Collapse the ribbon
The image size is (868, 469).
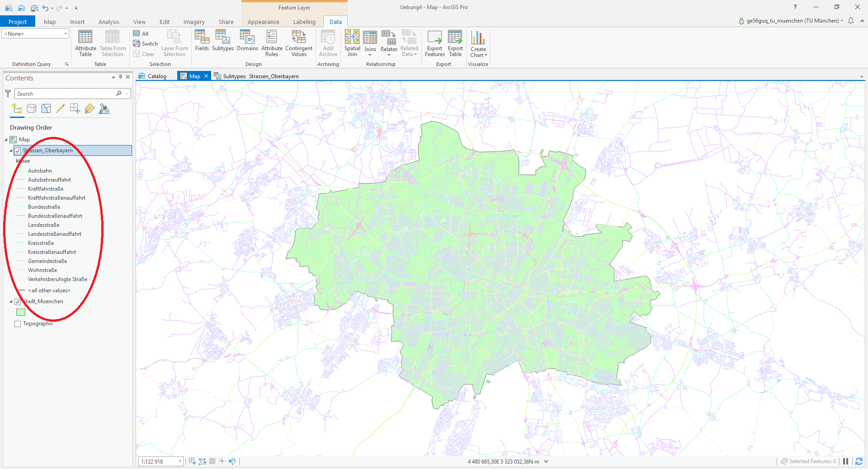[x=862, y=21]
